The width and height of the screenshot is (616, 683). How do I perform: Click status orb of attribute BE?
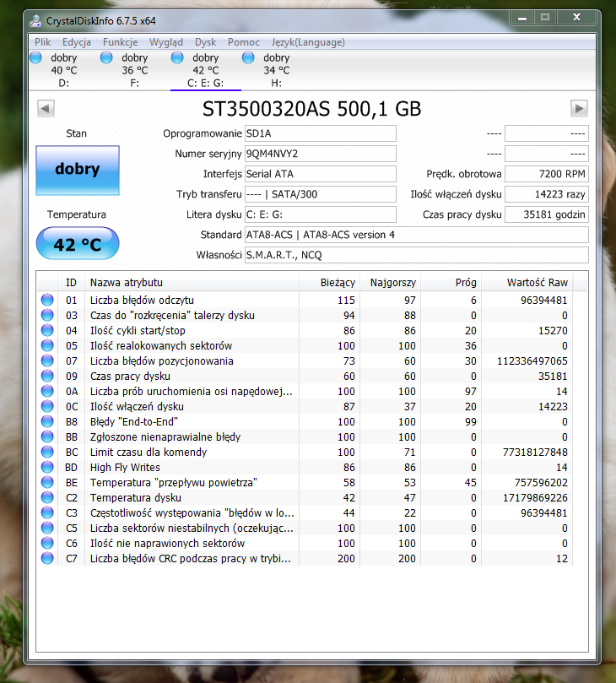pos(47,482)
